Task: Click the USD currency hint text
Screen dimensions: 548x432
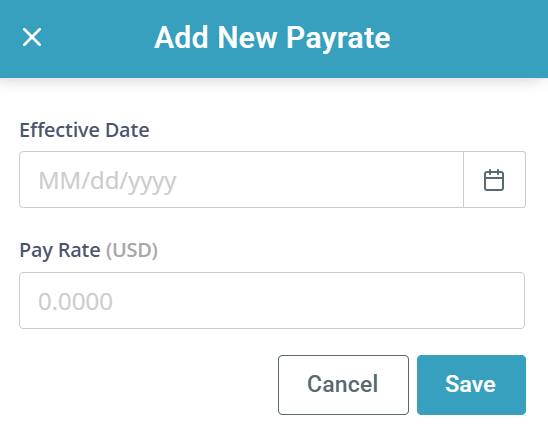Action: (132, 250)
